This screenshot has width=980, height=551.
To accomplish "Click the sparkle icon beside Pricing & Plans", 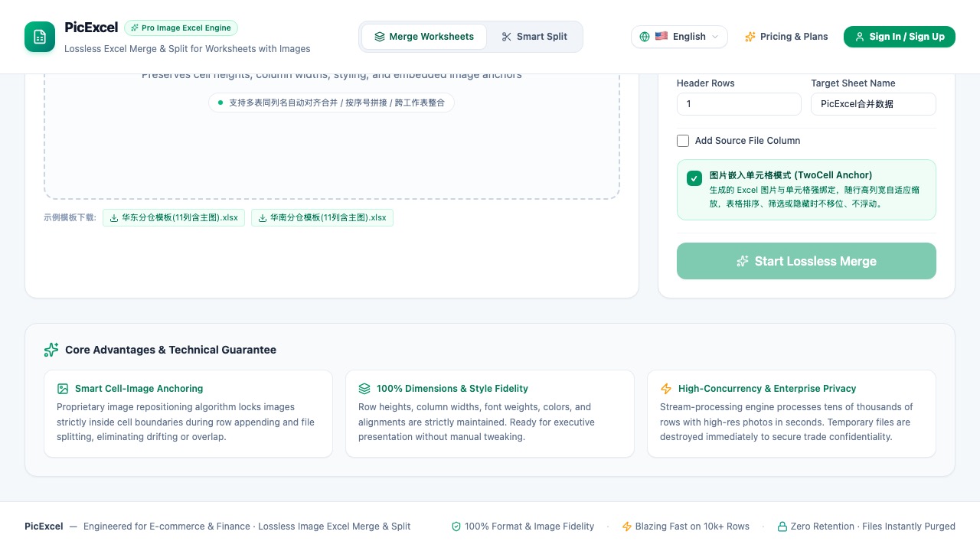I will 750,37.
